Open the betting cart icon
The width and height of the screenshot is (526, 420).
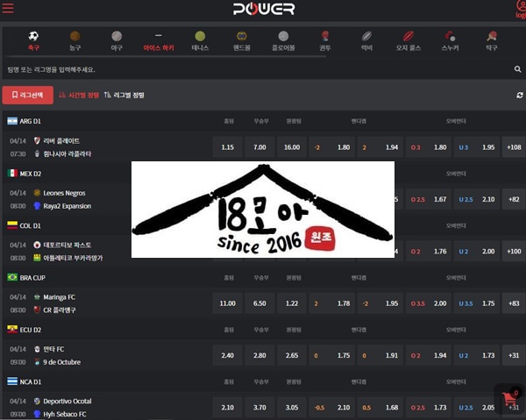(510, 398)
